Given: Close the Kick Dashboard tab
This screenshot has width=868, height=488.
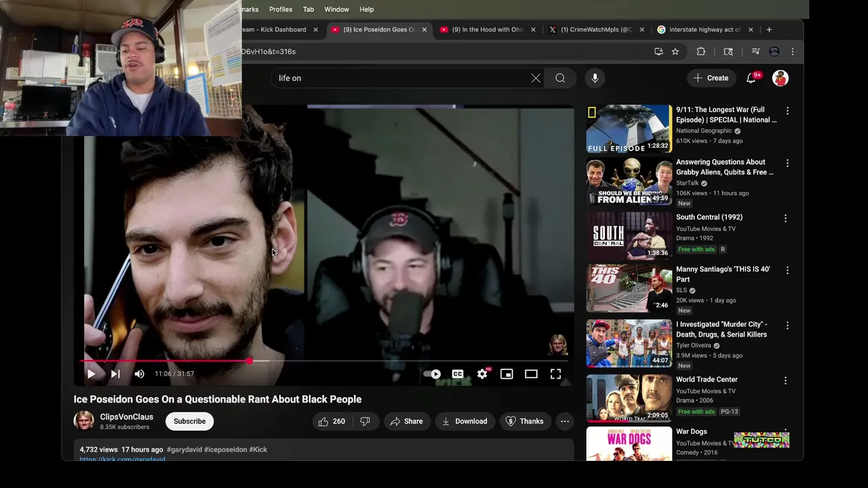Looking at the screenshot, I should pos(315,30).
